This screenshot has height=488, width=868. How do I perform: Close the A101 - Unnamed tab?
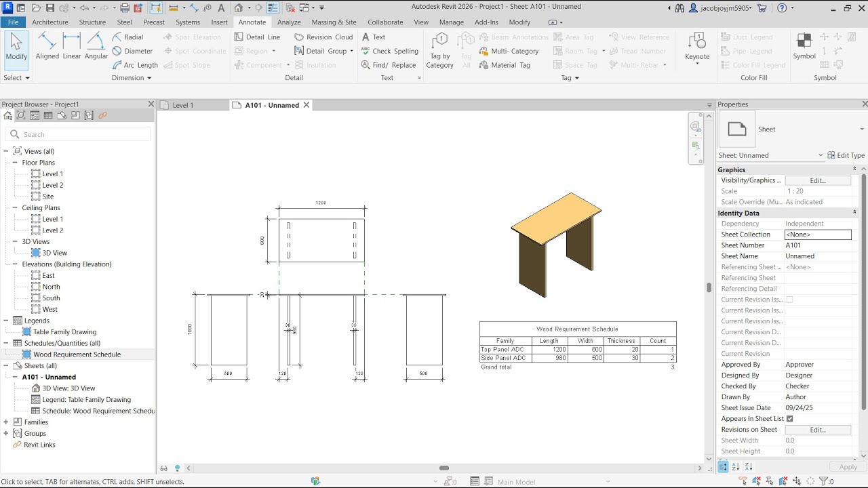[x=307, y=105]
